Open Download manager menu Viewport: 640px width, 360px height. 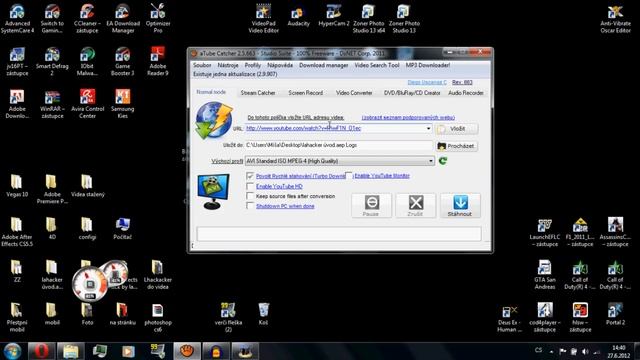pyautogui.click(x=324, y=65)
